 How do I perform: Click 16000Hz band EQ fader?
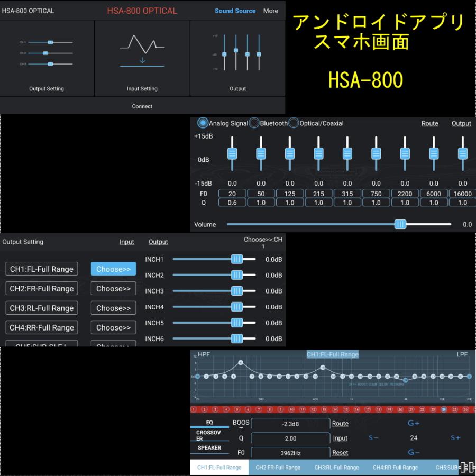point(462,153)
